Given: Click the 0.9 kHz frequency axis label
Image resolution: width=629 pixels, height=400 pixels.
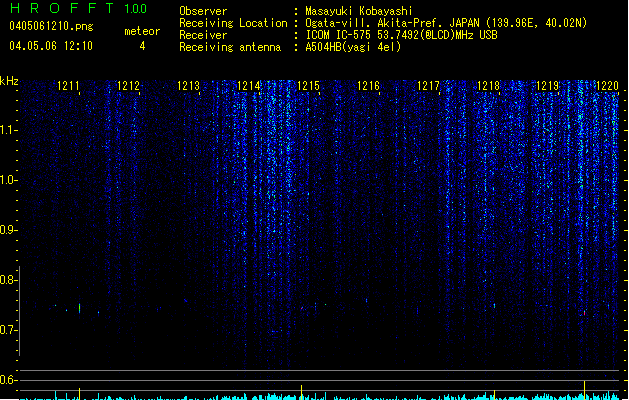Looking at the screenshot, I should [8, 230].
